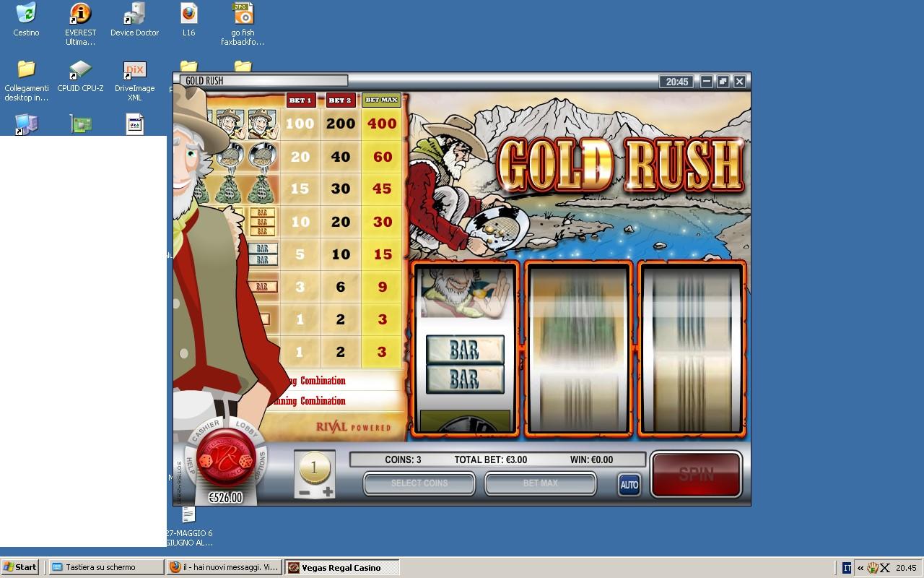Click the 200 payout in BET 2 column
The width and height of the screenshot is (924, 578).
coord(340,124)
